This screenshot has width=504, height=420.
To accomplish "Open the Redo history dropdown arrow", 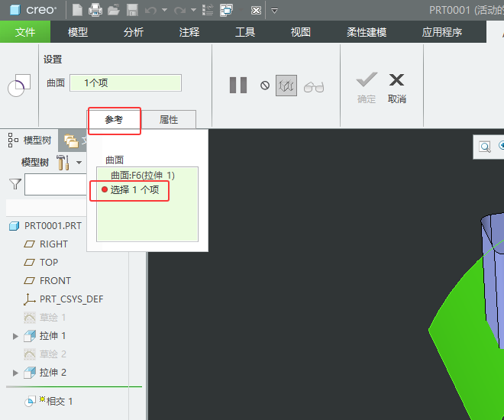I will pos(193,10).
